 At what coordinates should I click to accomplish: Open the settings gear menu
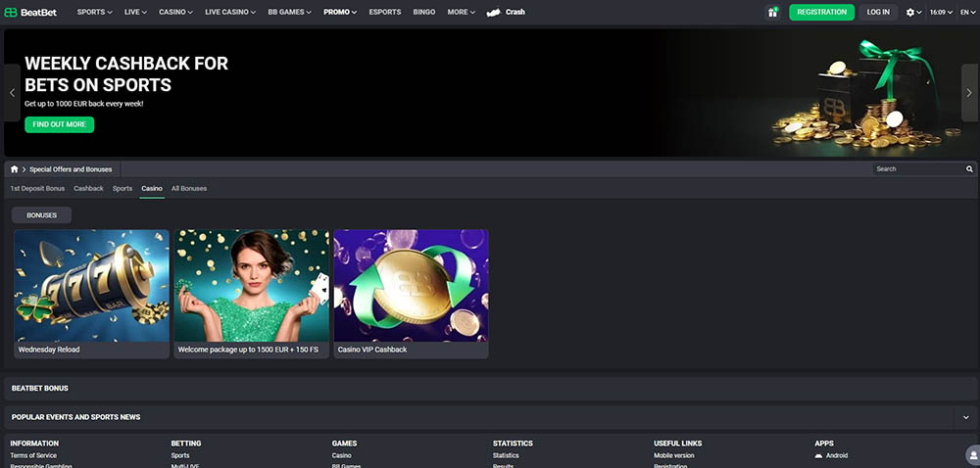pos(912,12)
